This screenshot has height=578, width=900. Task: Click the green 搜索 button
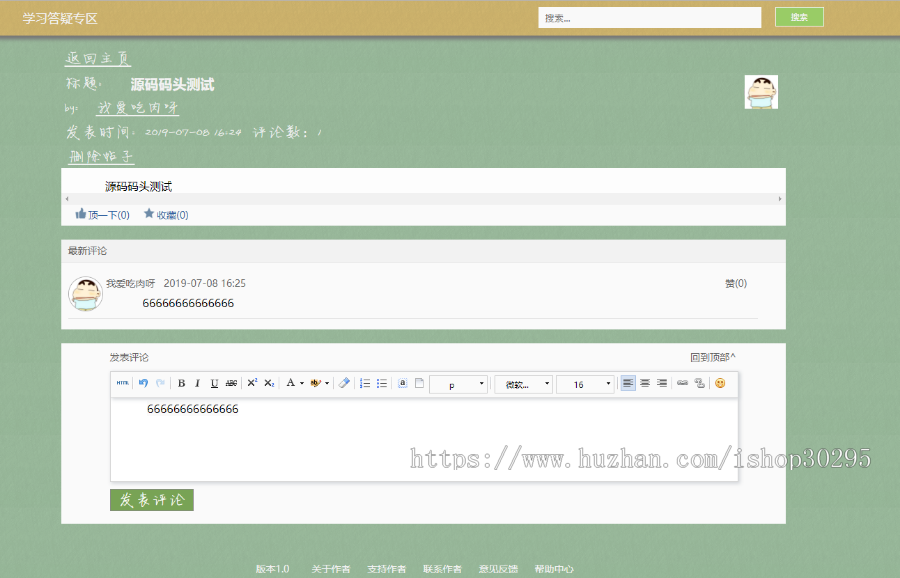point(799,17)
